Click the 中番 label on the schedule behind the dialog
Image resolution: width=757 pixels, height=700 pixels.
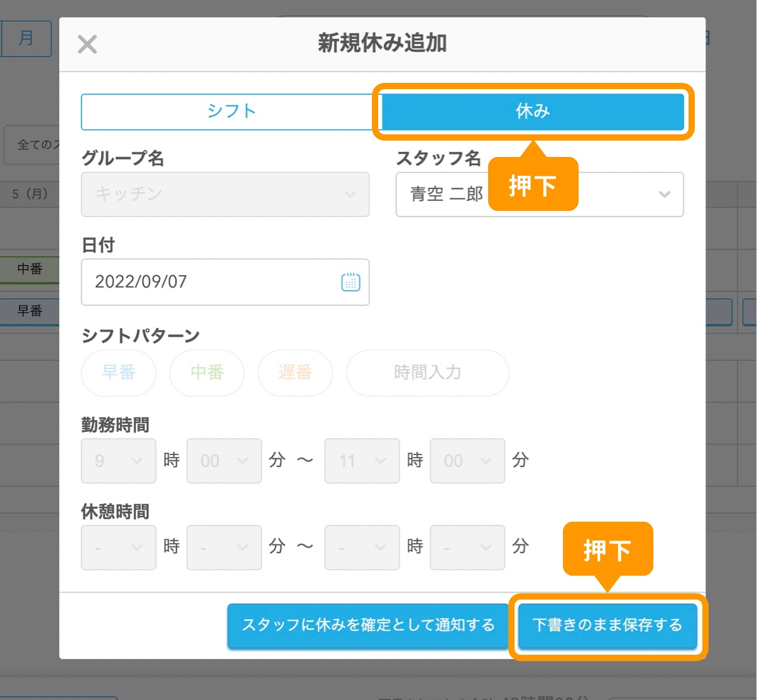point(30,269)
